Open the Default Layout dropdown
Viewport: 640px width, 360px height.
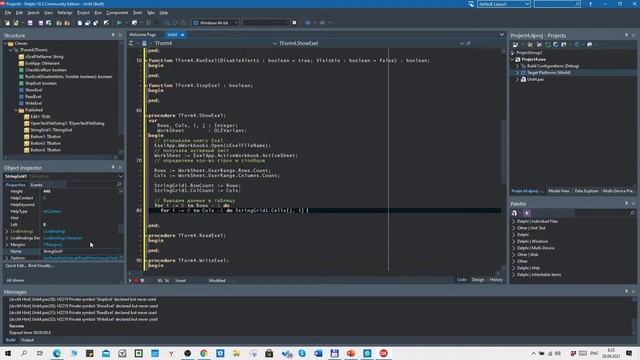tap(504, 4)
